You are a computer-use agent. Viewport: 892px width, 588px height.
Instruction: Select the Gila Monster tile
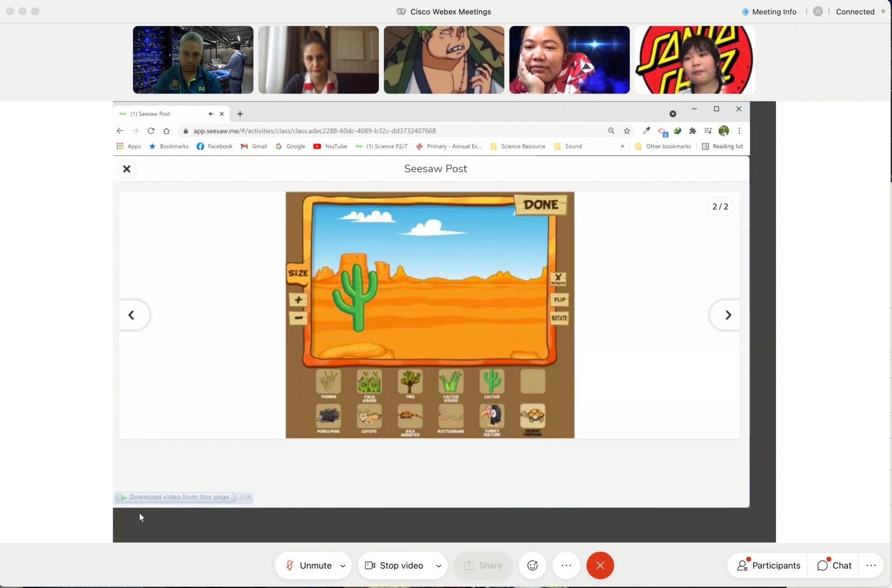click(410, 416)
